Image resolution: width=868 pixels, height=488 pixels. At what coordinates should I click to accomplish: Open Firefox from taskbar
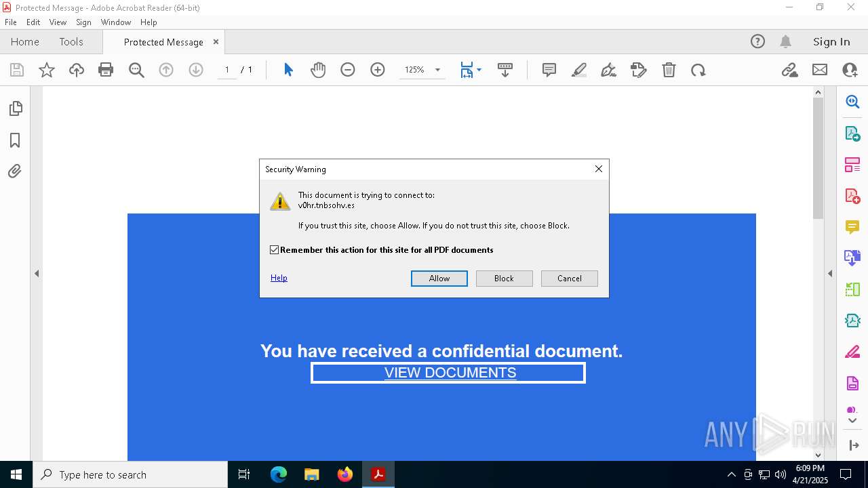click(x=345, y=474)
